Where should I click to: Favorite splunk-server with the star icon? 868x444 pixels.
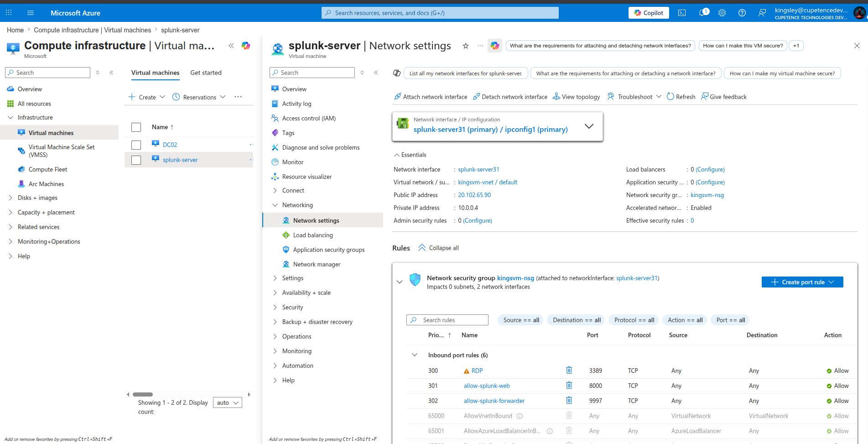click(x=466, y=46)
